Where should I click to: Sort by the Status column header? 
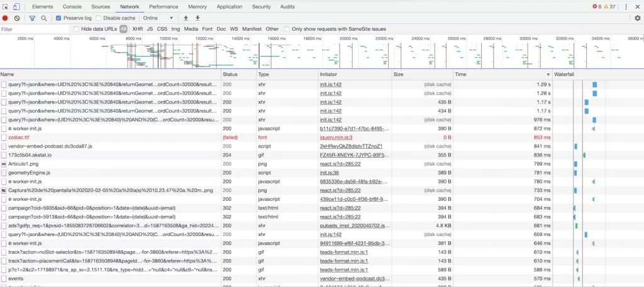pos(238,75)
